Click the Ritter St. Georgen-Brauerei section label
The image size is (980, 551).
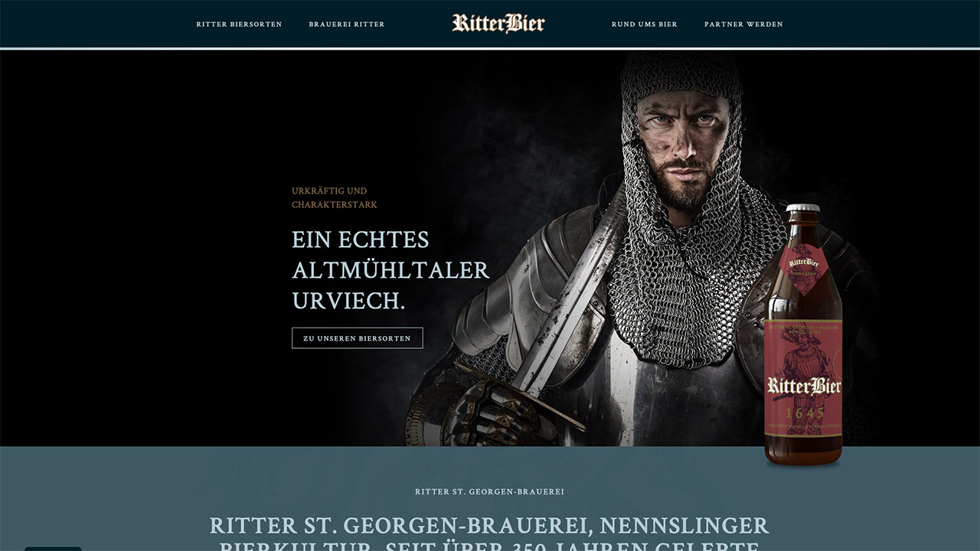(x=489, y=492)
